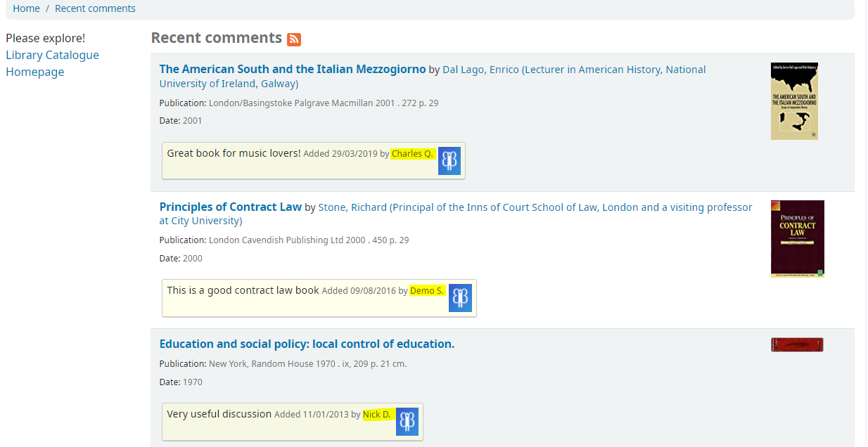The image size is (868, 447).
Task: Open author link Stone, Richard
Action: [352, 207]
